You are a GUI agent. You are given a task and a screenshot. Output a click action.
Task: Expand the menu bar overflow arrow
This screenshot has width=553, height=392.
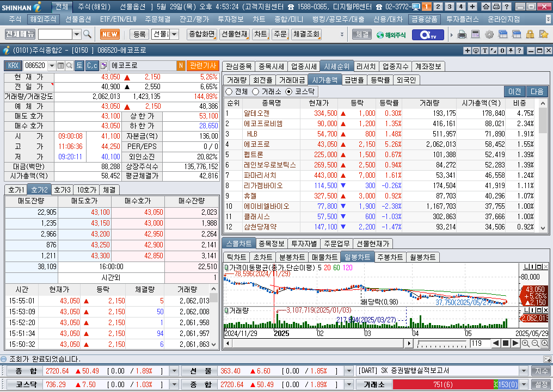click(x=548, y=19)
